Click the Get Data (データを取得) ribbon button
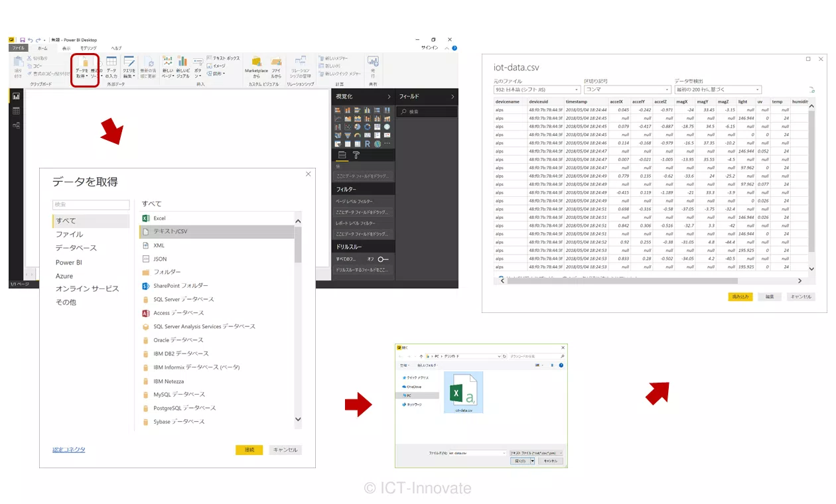 tap(82, 68)
